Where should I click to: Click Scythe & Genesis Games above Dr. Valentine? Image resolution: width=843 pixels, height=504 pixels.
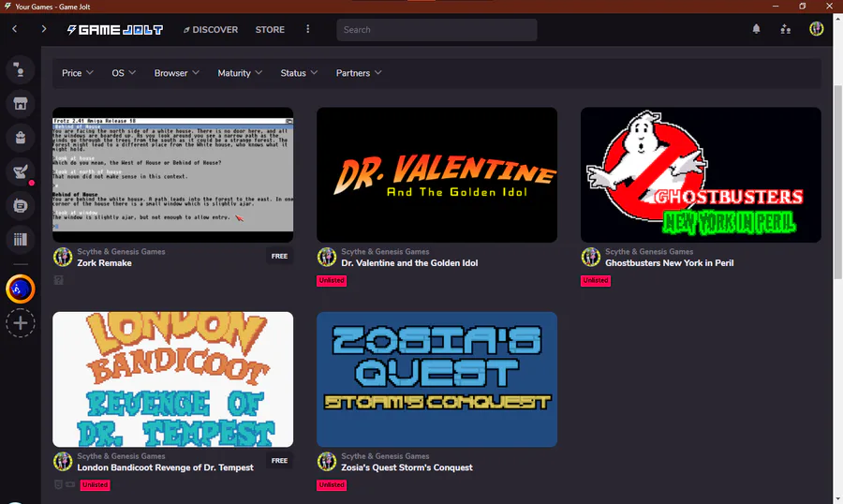(x=385, y=251)
